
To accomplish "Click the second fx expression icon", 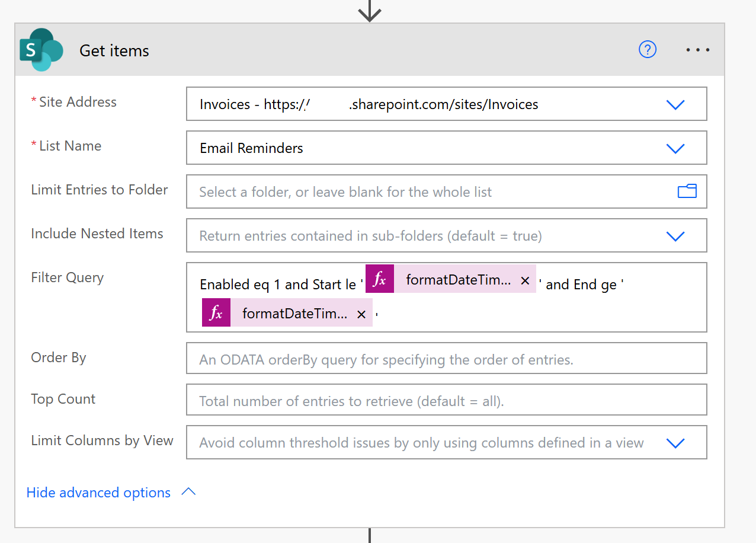I will pos(216,314).
